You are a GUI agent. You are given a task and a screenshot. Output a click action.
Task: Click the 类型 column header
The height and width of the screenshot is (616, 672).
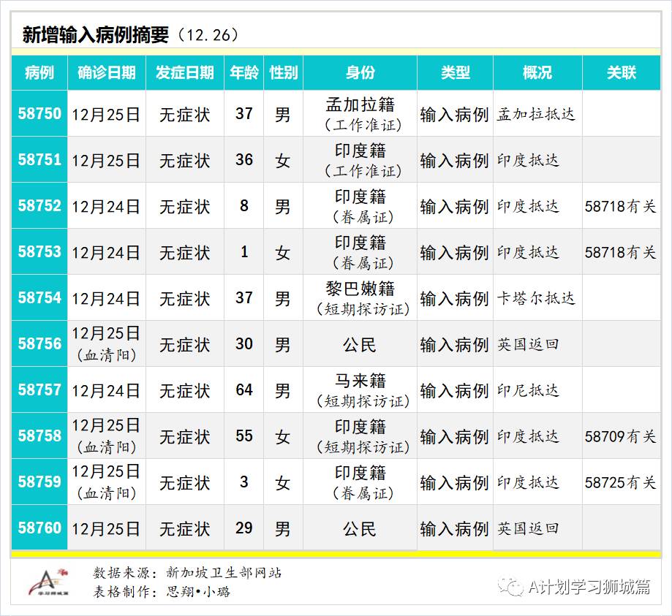point(453,73)
